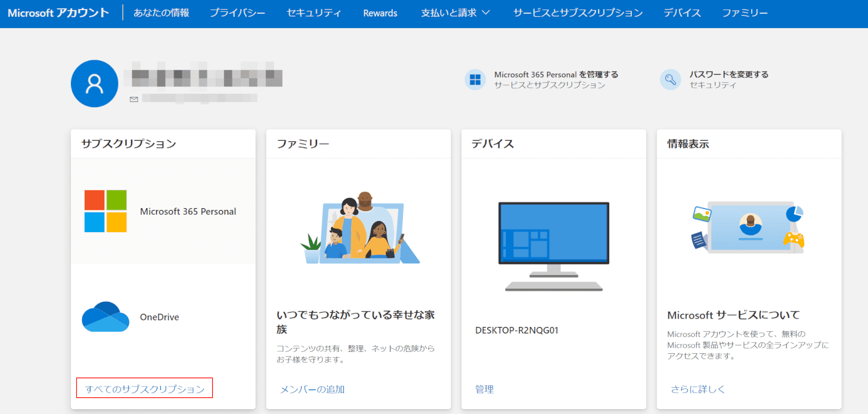Click the small envelope email icon

[134, 99]
